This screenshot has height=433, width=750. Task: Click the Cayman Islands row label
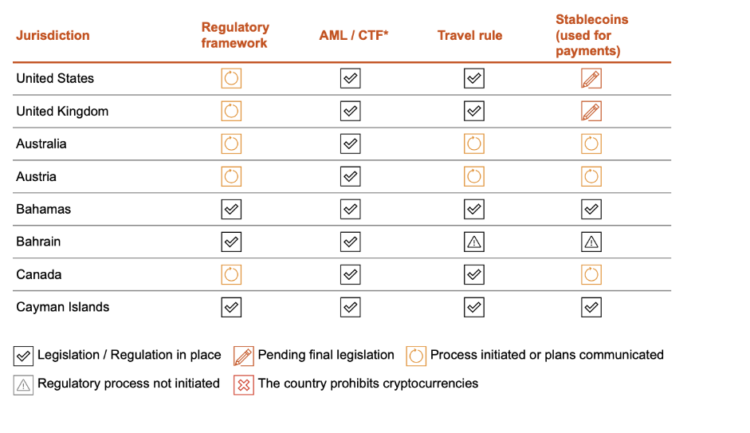click(63, 307)
